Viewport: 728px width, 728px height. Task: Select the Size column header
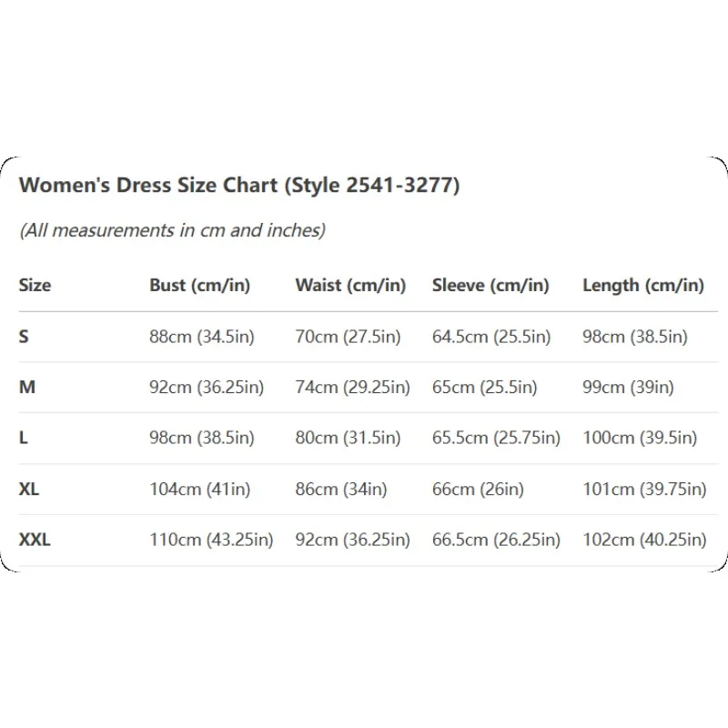35,285
